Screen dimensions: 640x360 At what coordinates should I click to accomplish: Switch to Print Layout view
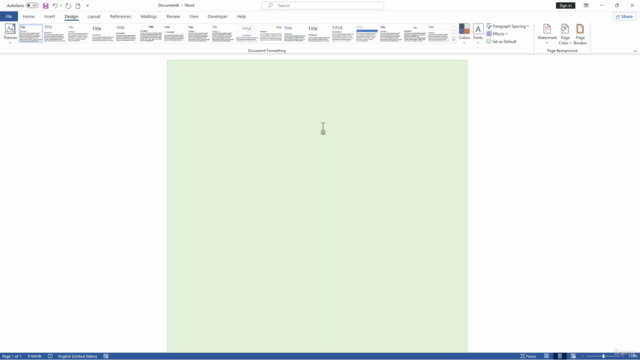pos(560,356)
